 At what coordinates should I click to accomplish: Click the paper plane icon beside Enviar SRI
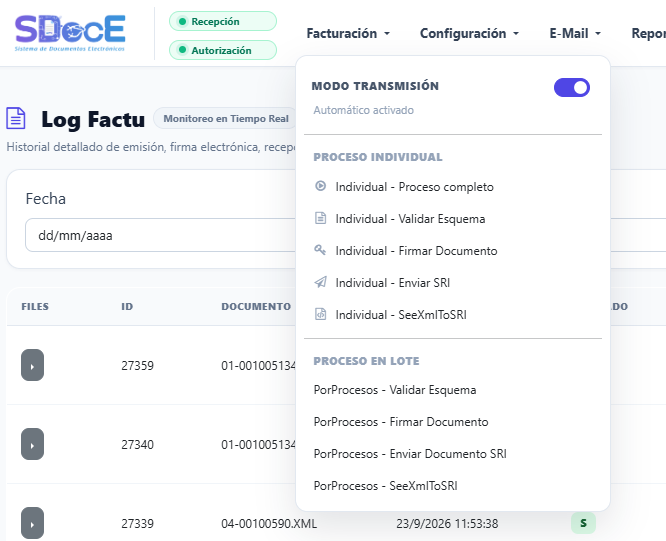[x=320, y=282]
